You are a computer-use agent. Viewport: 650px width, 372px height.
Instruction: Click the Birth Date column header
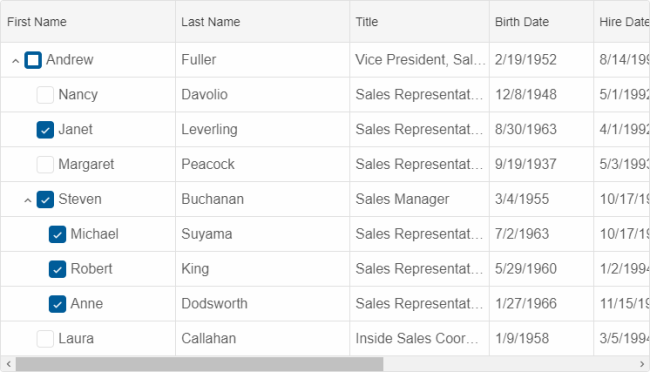(x=541, y=22)
